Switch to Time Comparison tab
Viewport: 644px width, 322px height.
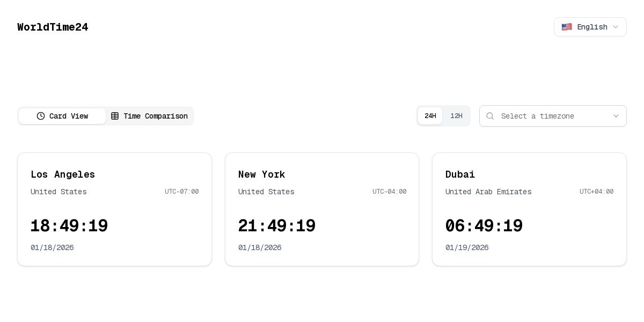click(150, 116)
